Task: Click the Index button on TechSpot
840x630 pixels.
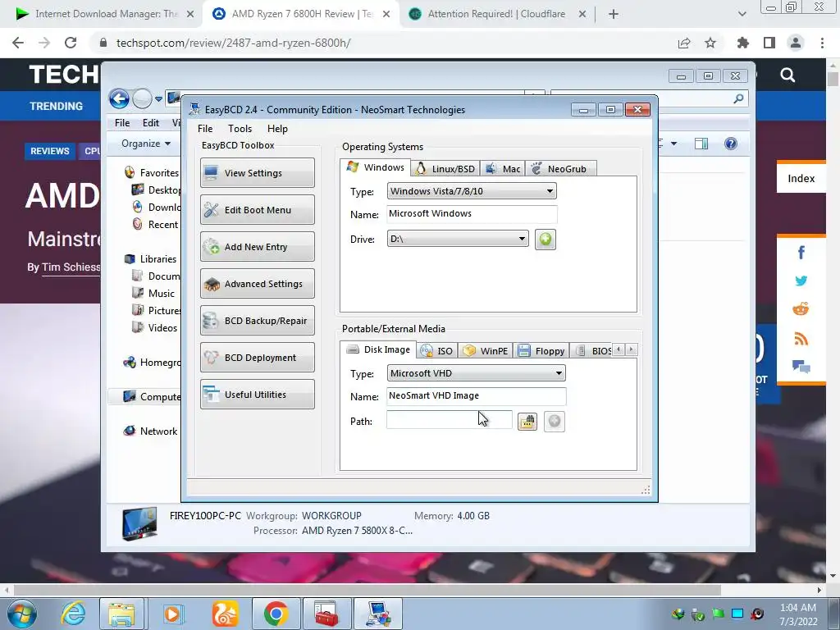Action: 801,178
